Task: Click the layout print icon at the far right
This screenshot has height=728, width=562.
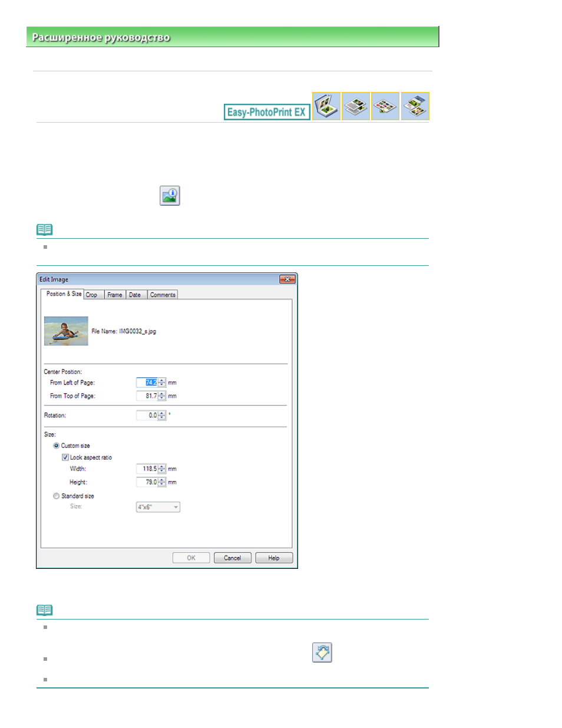Action: click(x=415, y=106)
